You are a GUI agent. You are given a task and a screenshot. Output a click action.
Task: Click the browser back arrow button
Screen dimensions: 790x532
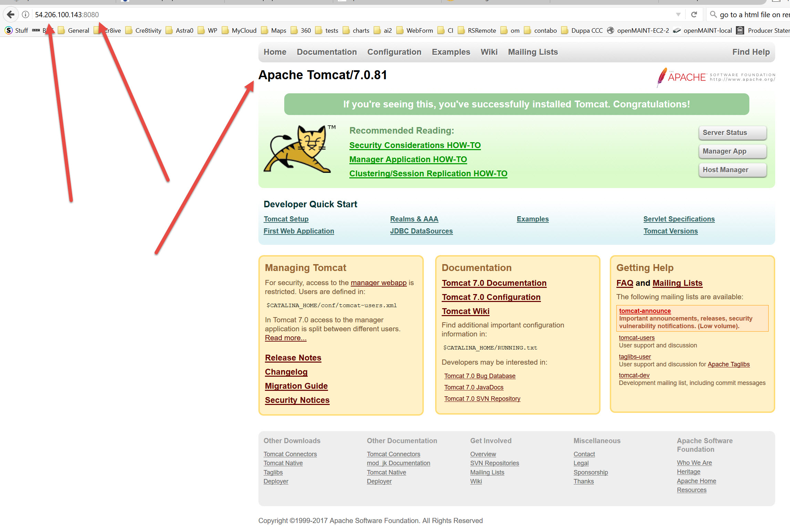pos(11,14)
